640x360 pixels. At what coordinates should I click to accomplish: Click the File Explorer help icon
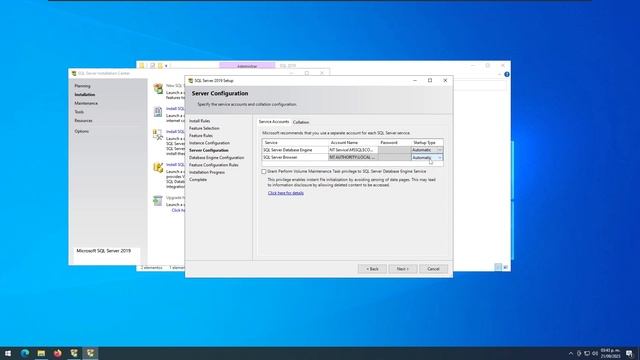(x=507, y=74)
